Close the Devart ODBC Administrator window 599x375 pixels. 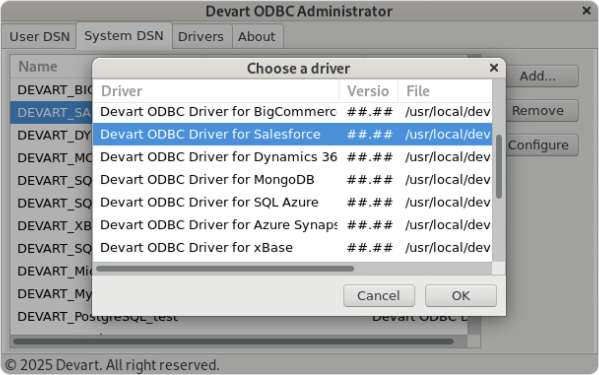(x=587, y=11)
